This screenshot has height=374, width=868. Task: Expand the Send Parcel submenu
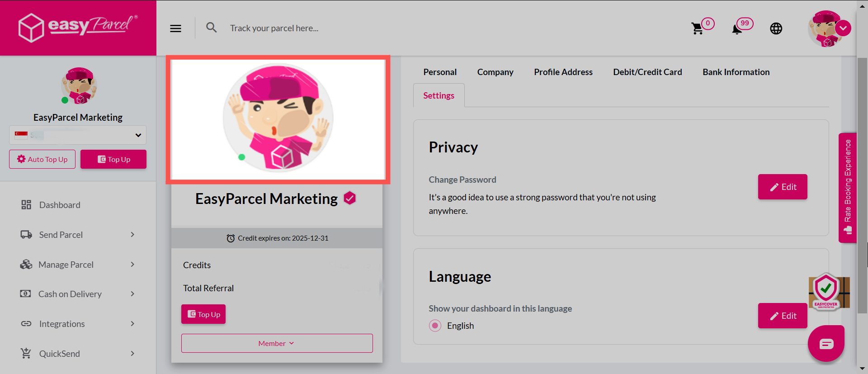pyautogui.click(x=132, y=235)
